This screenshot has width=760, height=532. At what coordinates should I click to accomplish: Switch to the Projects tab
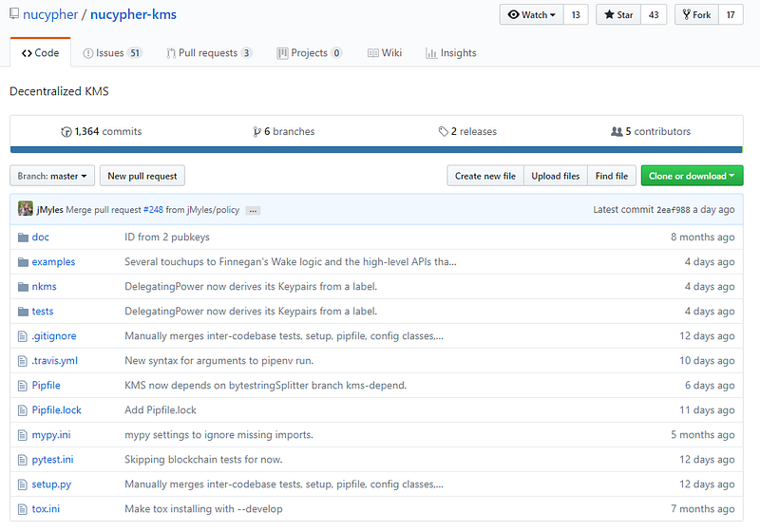310,53
